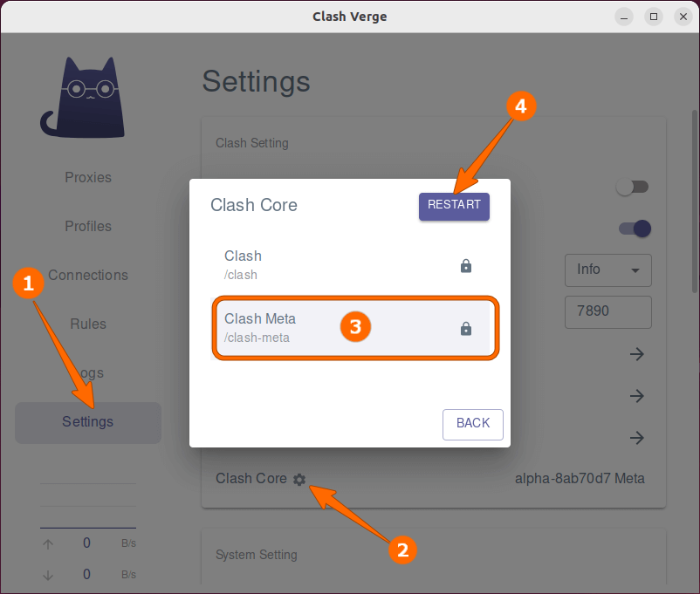Disable the second switch in Clash Setting

pyautogui.click(x=635, y=229)
